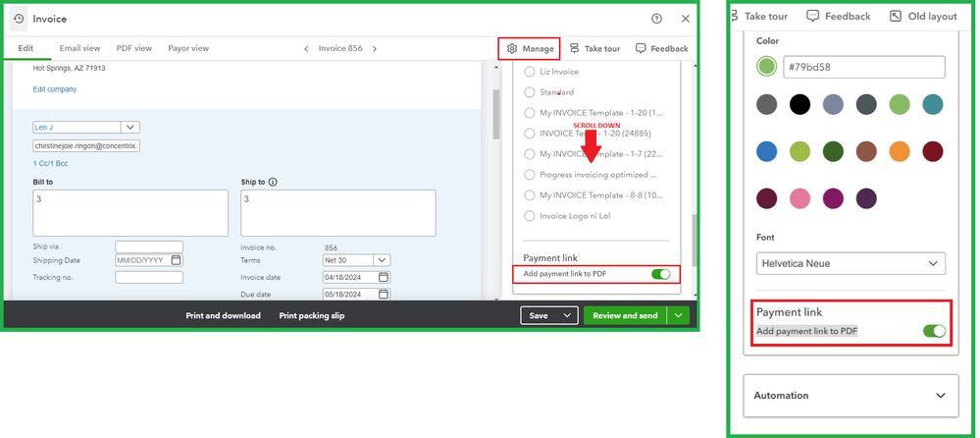The image size is (980, 438).
Task: Open Invoice date calendar icon
Action: click(384, 277)
